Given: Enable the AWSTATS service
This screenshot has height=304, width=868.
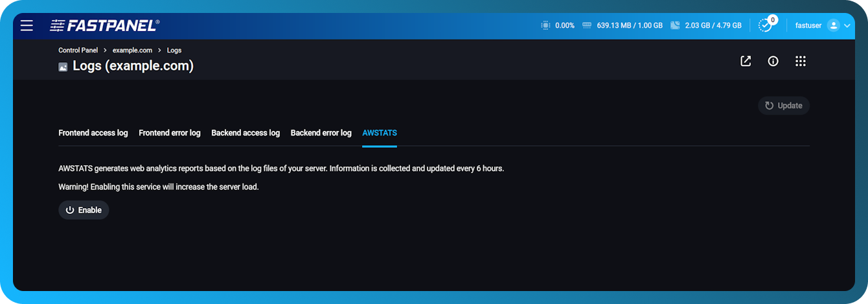Looking at the screenshot, I should pyautogui.click(x=84, y=210).
